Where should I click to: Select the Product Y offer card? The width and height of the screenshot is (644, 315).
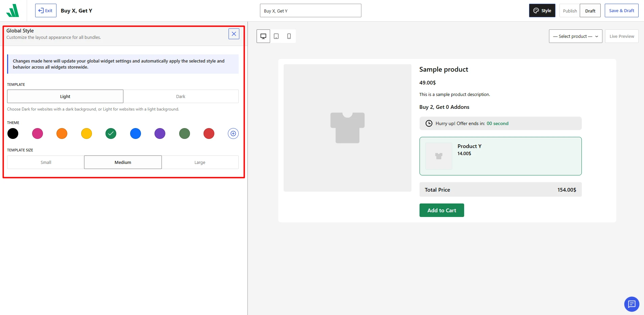501,156
